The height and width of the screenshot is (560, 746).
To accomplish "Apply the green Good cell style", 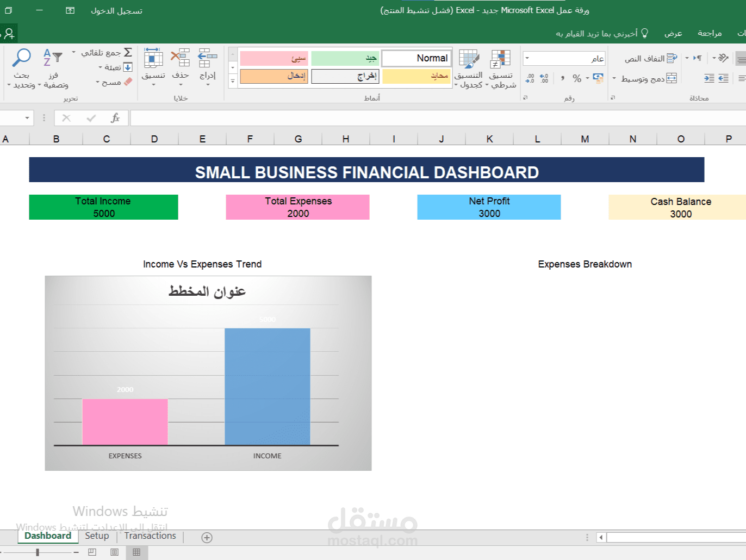I will coord(345,58).
